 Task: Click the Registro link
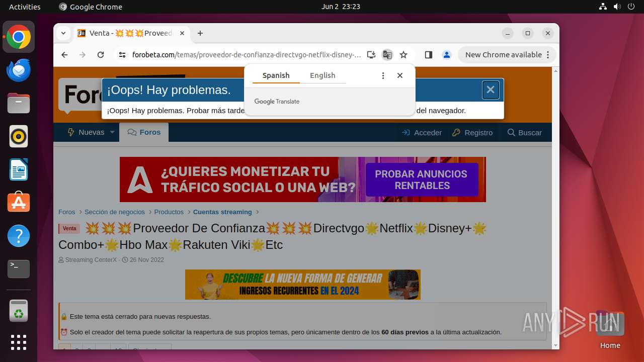472,133
